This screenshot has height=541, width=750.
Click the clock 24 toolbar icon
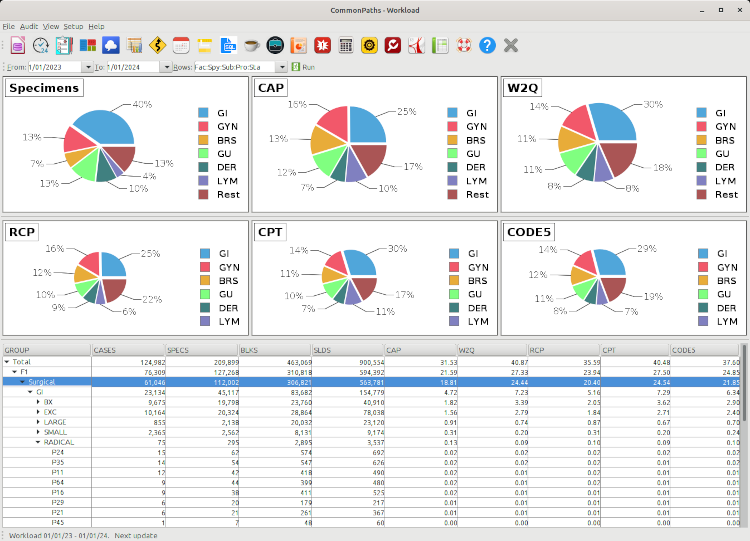[41, 45]
